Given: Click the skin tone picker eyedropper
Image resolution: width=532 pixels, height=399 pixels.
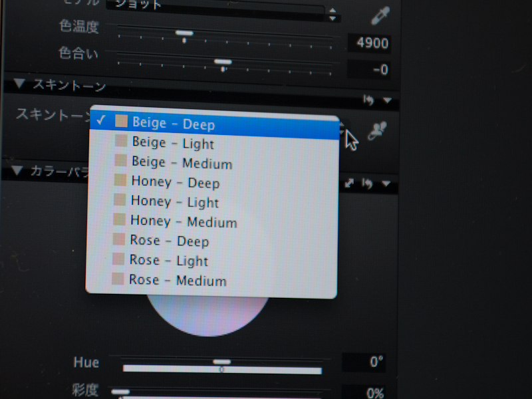Looking at the screenshot, I should 377,130.
